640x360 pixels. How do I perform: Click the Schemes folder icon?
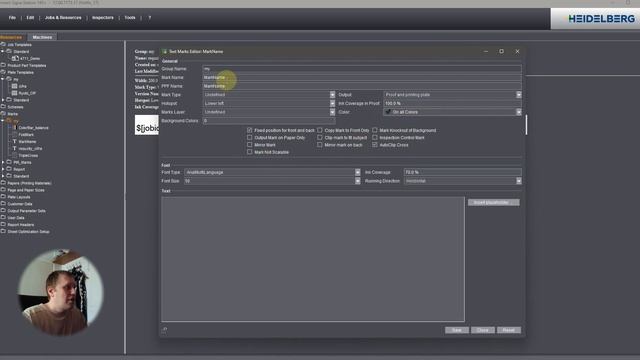click(3, 107)
